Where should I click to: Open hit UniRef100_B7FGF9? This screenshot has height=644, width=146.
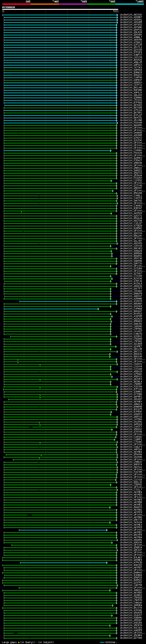[x=131, y=53]
